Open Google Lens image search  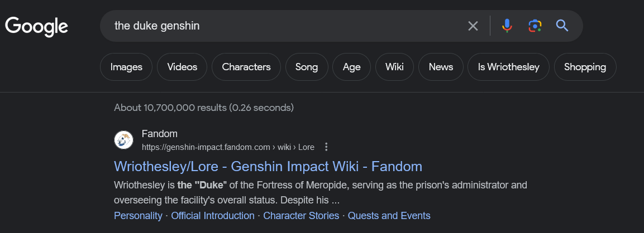pyautogui.click(x=535, y=26)
